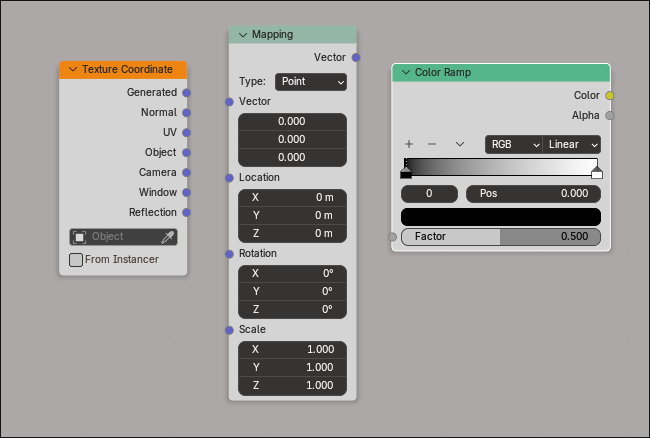Select the white color stop handle
Viewport: 650px width, 438px height.
(597, 173)
